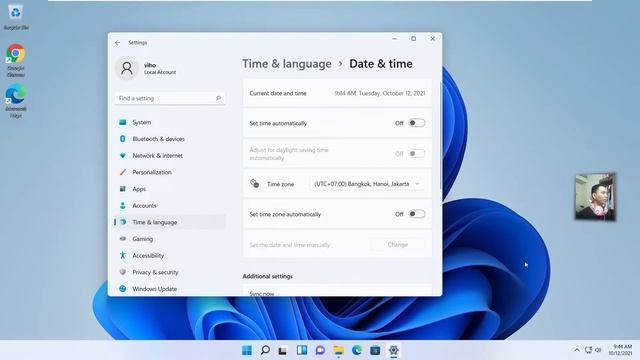The image size is (640, 360).
Task: Open the Windows Start button
Action: pos(247,350)
